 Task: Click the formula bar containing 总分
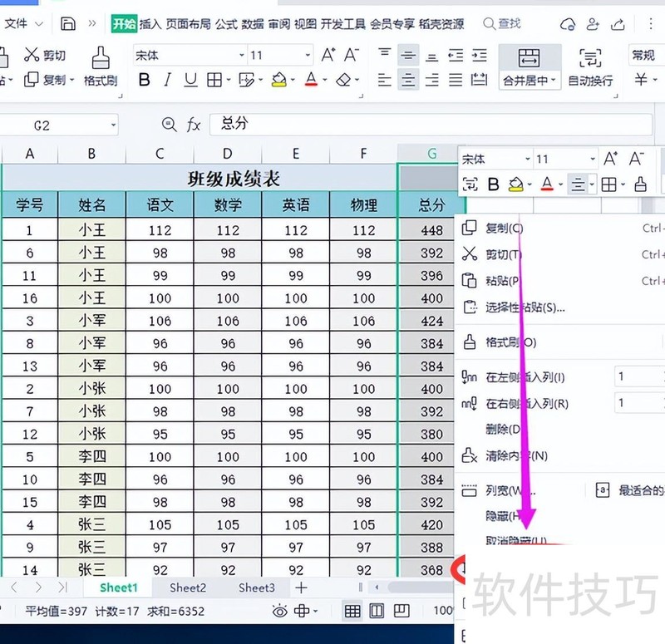(416, 124)
